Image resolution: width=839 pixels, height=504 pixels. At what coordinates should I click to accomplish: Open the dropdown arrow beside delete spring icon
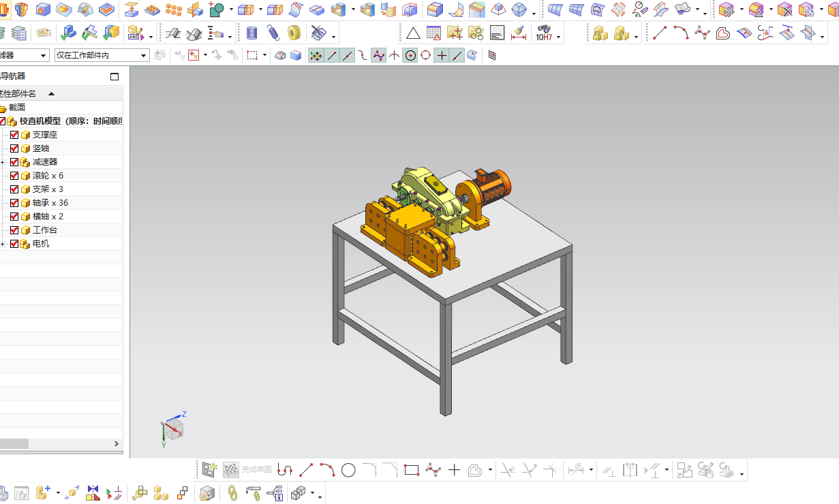pos(333,37)
